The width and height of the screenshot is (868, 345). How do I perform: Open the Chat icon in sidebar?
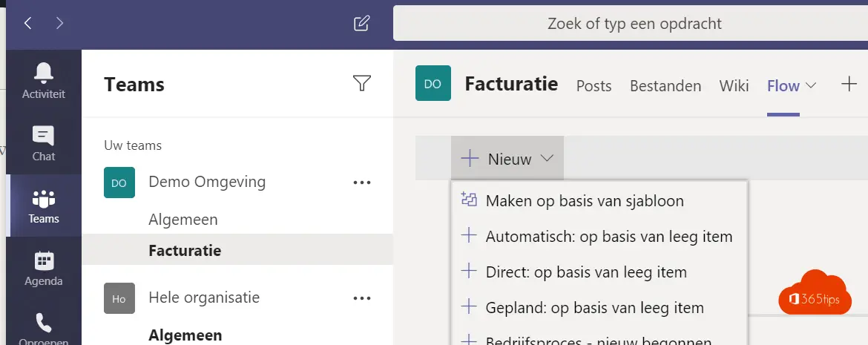(x=43, y=136)
